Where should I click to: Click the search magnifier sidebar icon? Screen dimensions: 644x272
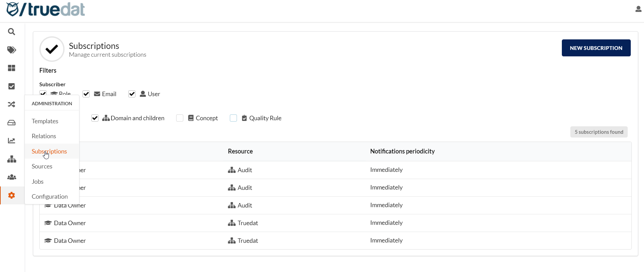(12, 32)
